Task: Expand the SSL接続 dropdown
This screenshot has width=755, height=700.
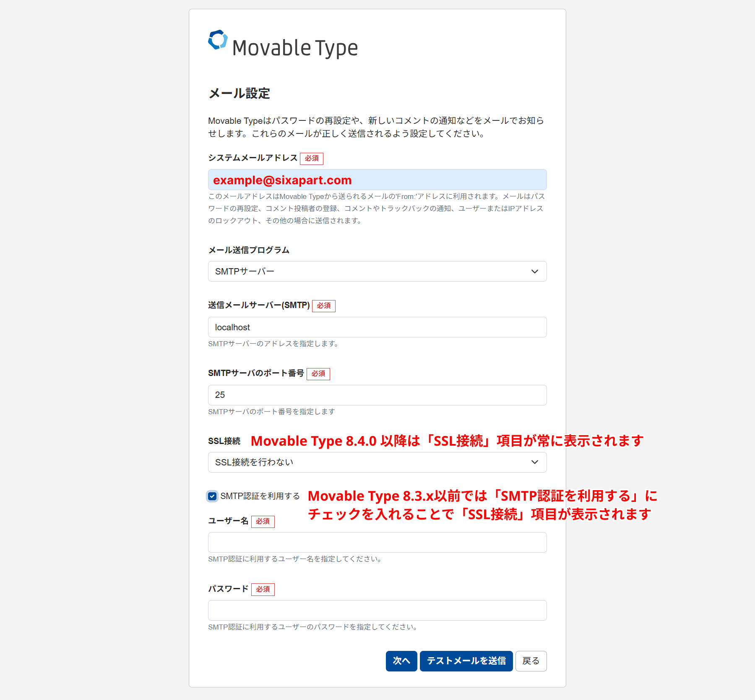Action: 377,462
